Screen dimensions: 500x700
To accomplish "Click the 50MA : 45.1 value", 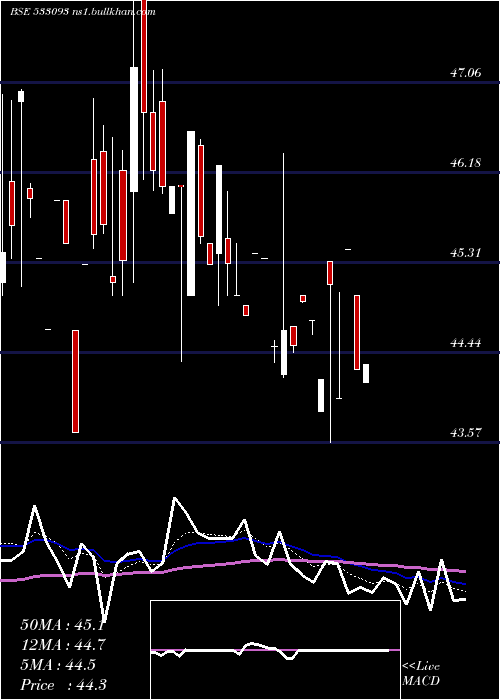I will click(63, 625).
